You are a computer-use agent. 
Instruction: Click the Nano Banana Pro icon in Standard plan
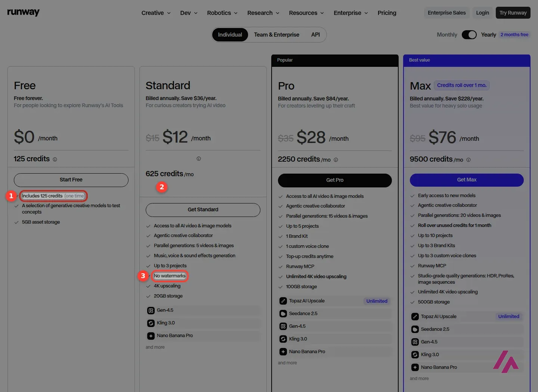point(151,336)
